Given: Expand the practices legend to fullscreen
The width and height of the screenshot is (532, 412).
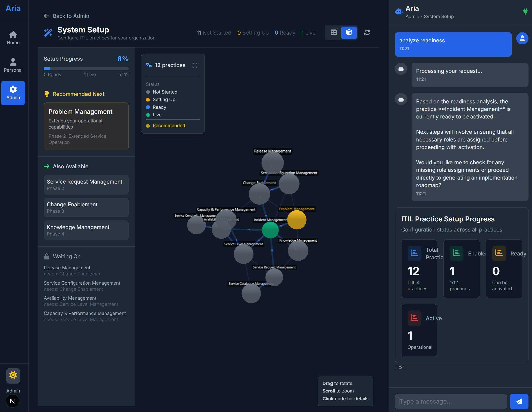Looking at the screenshot, I should coord(195,65).
